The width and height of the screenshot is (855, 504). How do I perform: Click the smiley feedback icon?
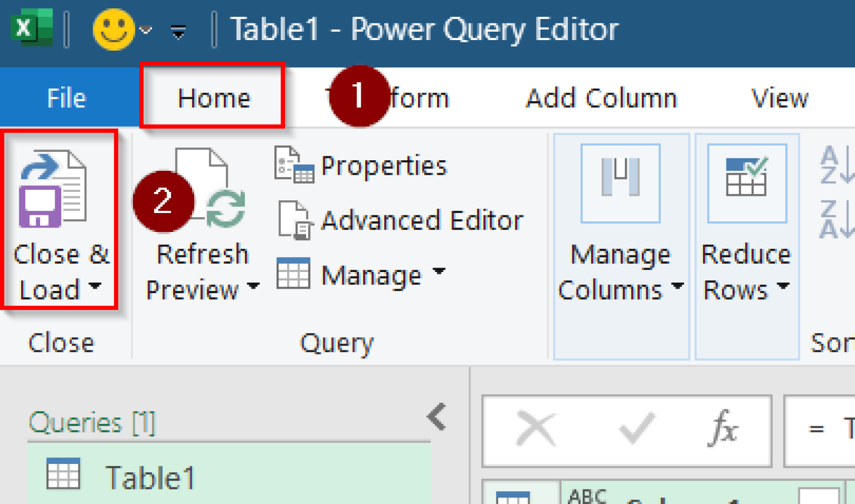114,29
